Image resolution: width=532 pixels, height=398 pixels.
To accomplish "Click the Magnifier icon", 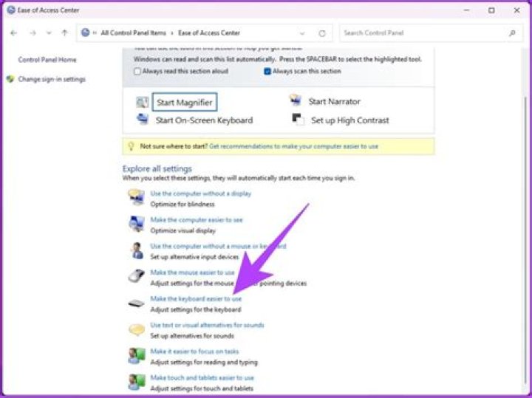I will click(142, 102).
